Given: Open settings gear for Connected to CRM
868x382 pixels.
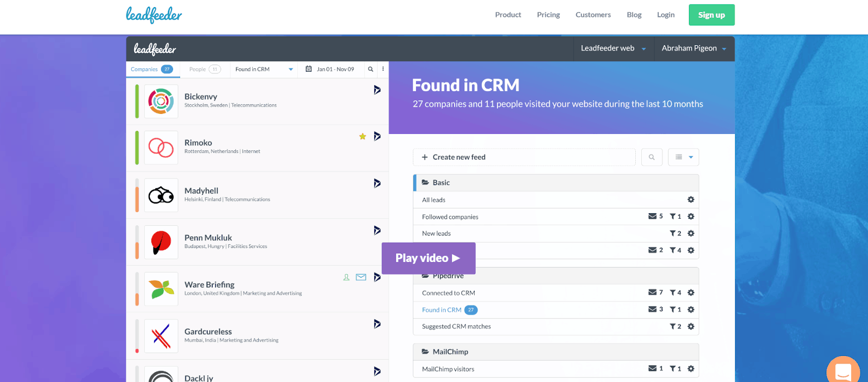Looking at the screenshot, I should 691,292.
